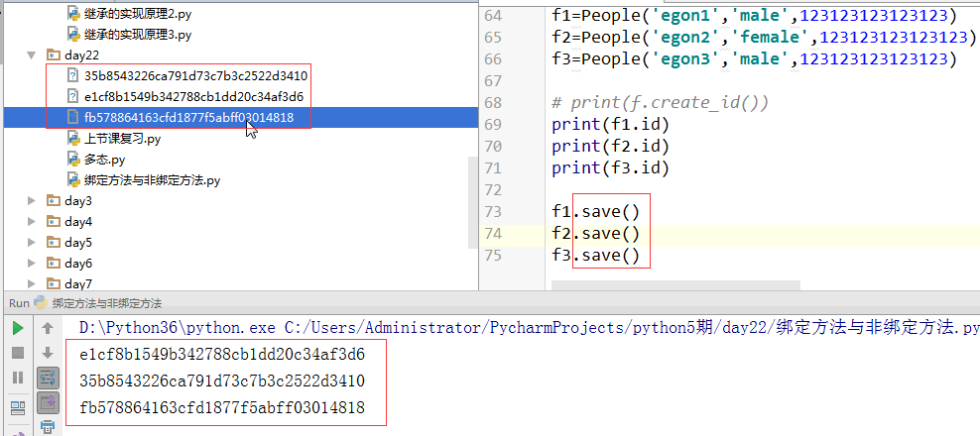Click console output 35b8543226ca791d73c7b3c2522d3410
The image size is (980, 436).
[222, 381]
